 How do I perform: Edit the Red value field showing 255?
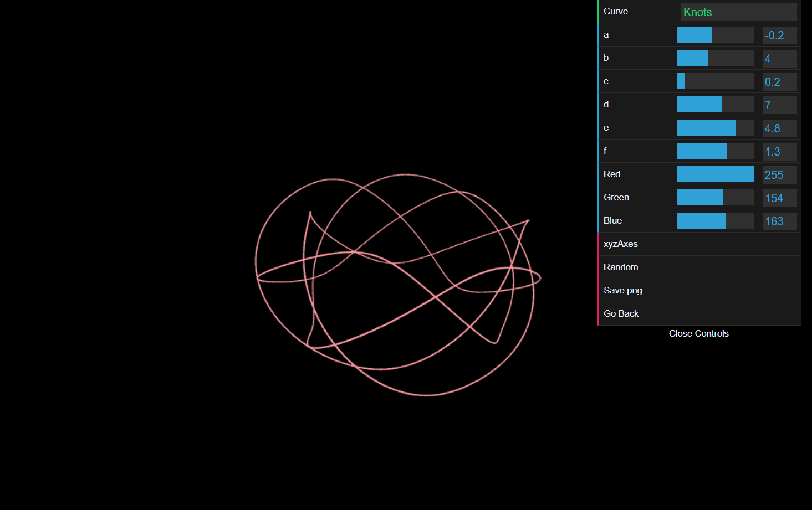779,174
